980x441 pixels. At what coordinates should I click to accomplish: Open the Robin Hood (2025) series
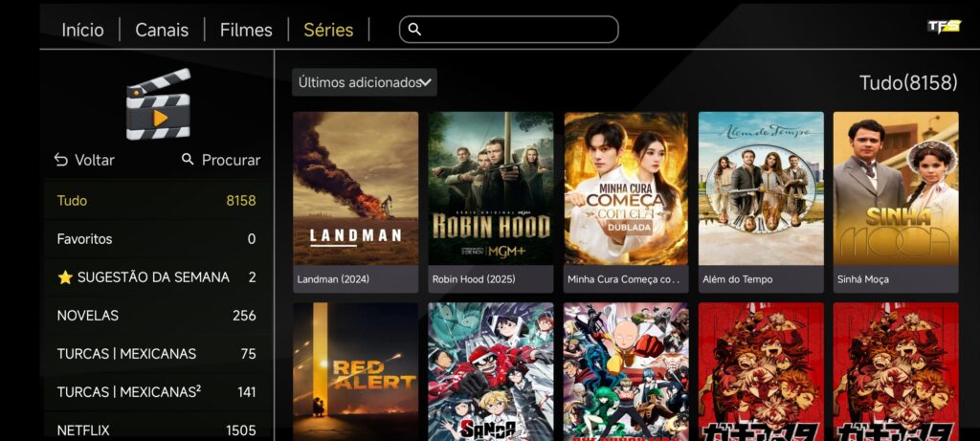(x=491, y=202)
